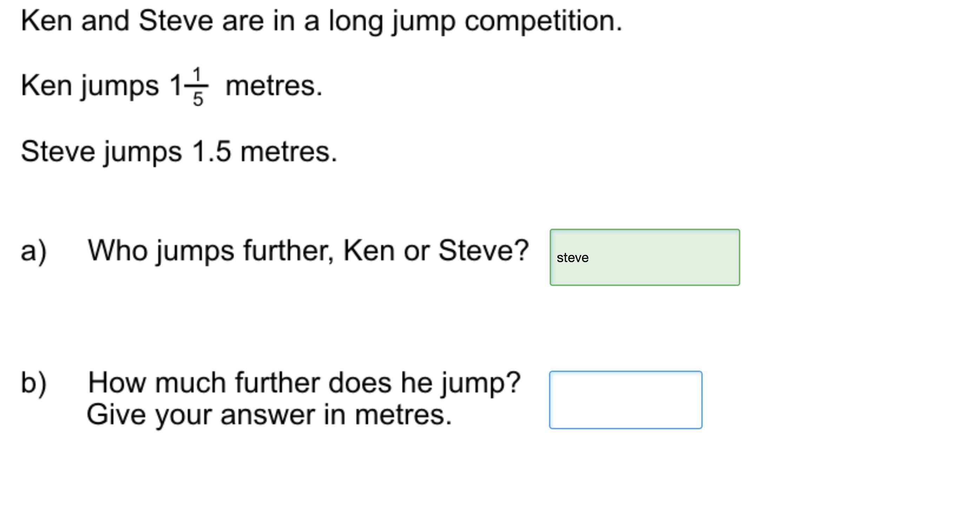Viewport: 980px width, 515px height.
Task: Click the word "Steve?" ending question a
Action: (x=484, y=250)
